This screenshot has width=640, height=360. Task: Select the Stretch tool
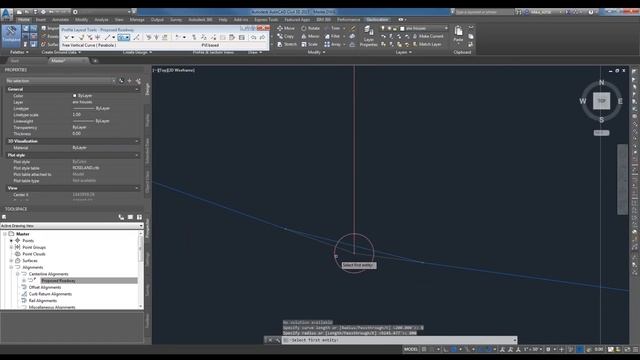tap(287, 44)
